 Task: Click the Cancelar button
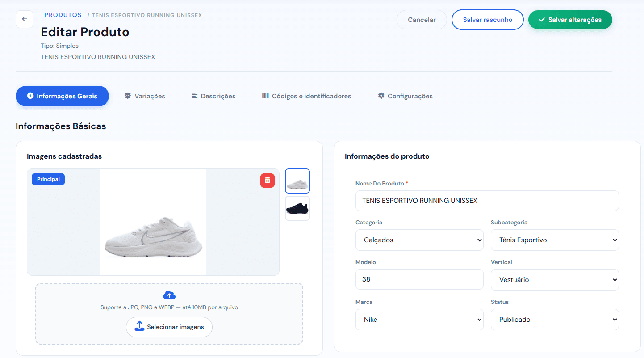pyautogui.click(x=421, y=19)
